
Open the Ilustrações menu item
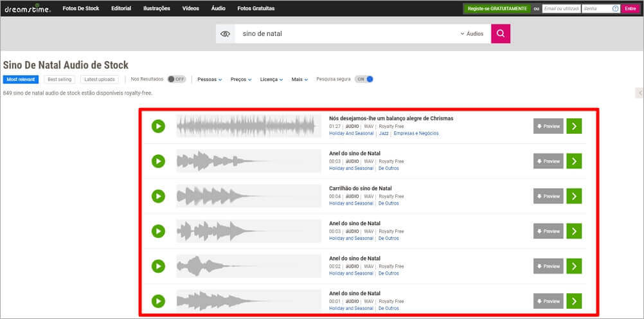click(156, 8)
